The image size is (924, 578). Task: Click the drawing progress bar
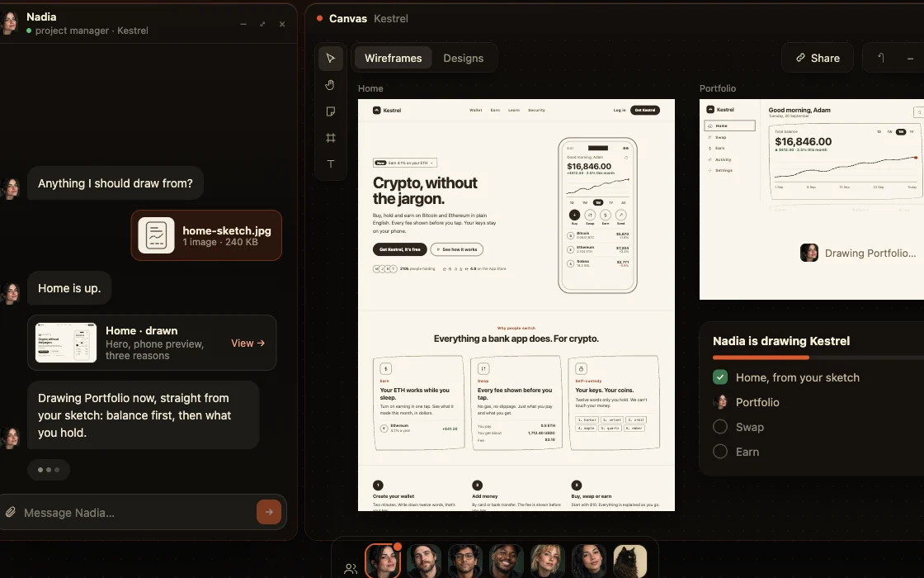click(818, 358)
